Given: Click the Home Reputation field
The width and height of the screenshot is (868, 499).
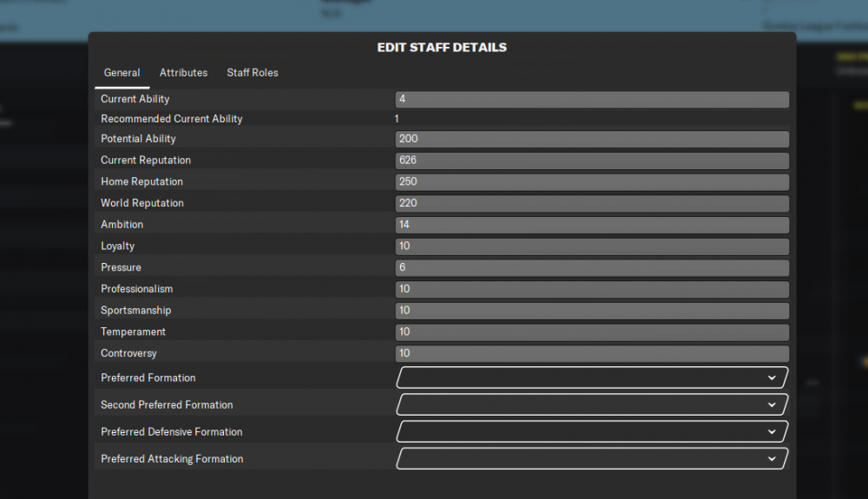Looking at the screenshot, I should [x=592, y=182].
